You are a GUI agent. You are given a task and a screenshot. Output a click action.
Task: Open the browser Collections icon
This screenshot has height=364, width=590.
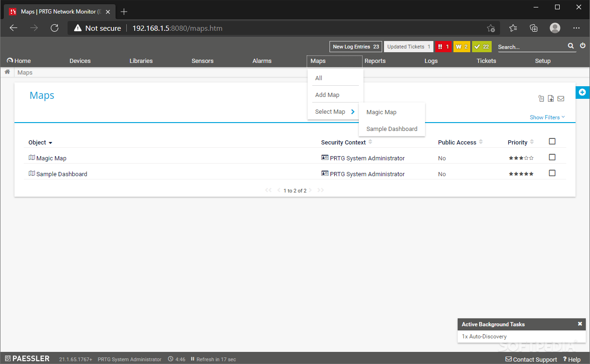coord(534,28)
